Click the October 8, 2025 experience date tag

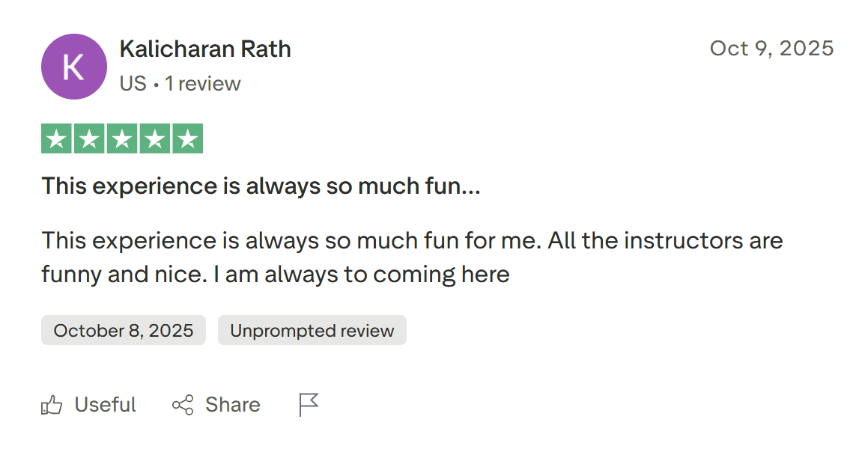click(123, 329)
